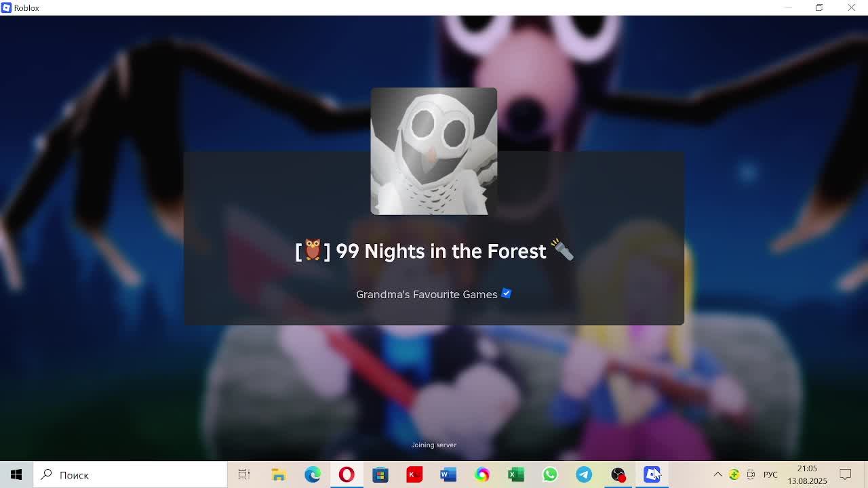
Task: Click the green tray icon in the system tray
Action: pos(734,474)
